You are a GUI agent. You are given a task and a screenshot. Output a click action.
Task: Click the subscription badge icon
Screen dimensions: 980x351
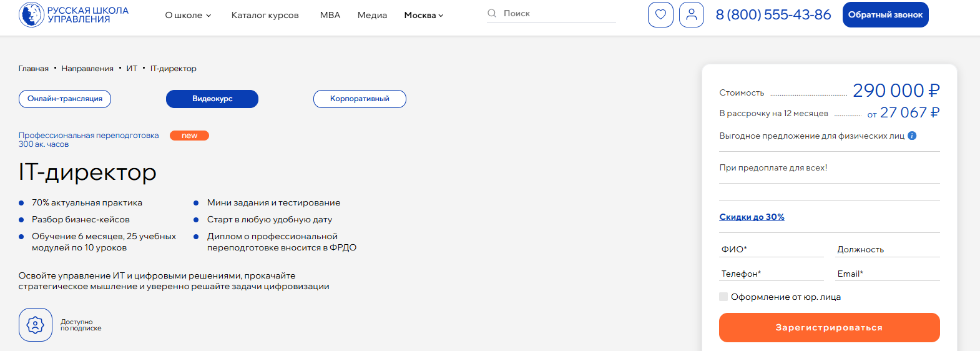36,325
